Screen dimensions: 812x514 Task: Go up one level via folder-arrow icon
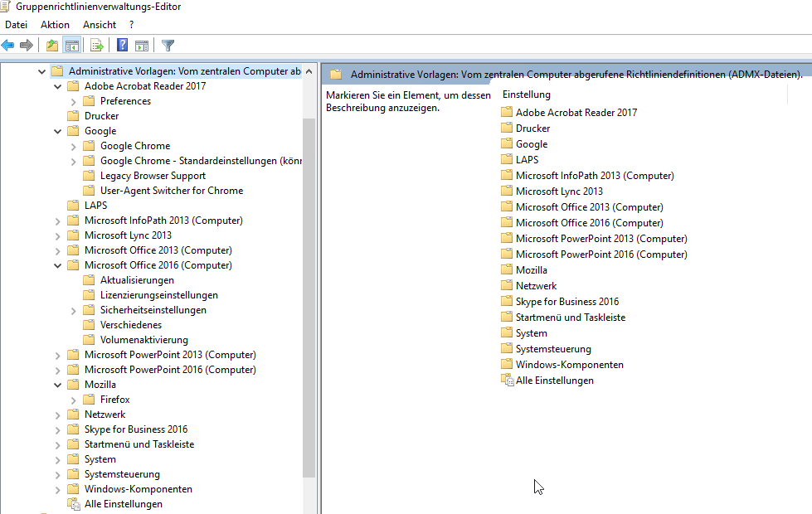[51, 46]
